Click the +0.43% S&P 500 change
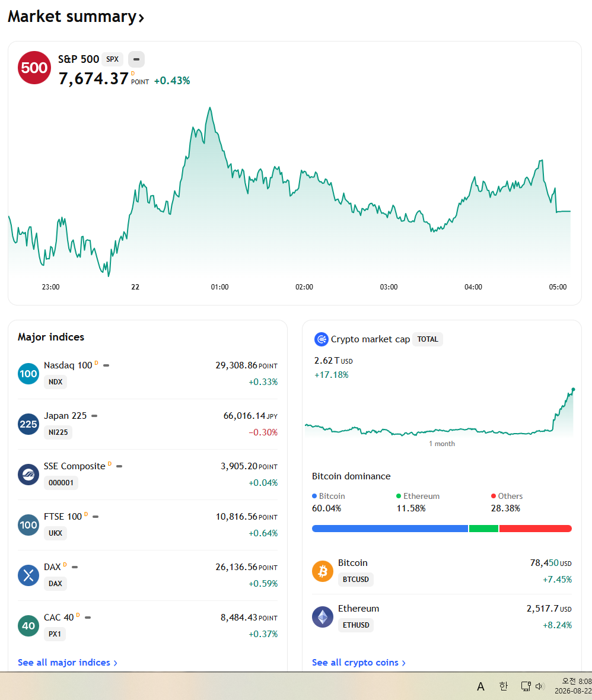This screenshot has width=592, height=700. pyautogui.click(x=172, y=81)
